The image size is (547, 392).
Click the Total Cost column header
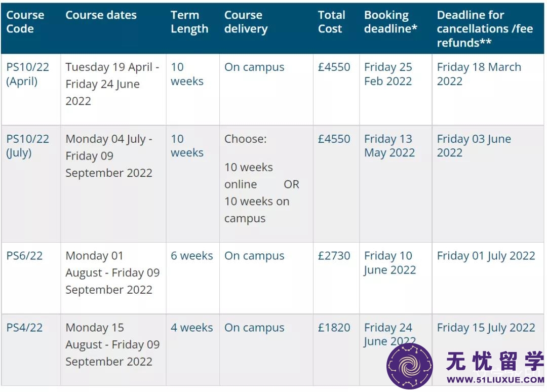(x=331, y=22)
